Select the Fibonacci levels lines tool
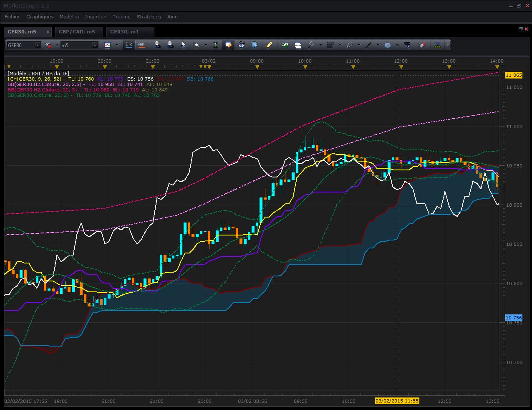Image resolution: width=532 pixels, height=410 pixels. pyautogui.click(x=330, y=45)
